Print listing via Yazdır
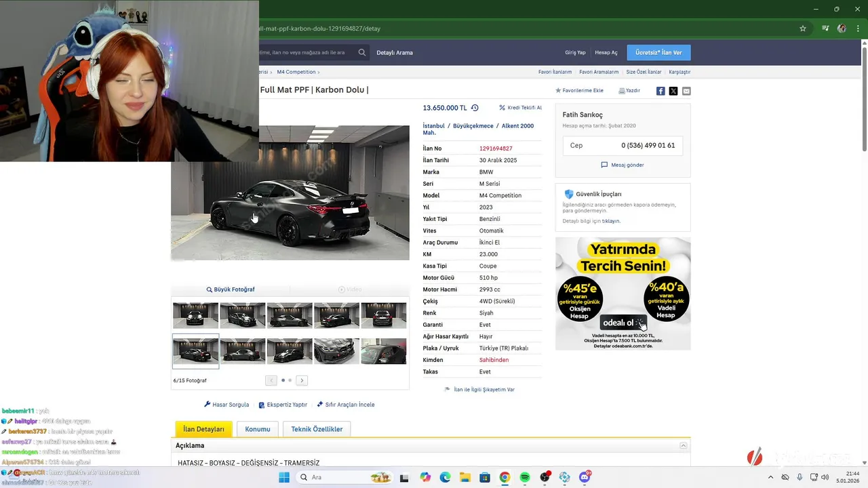The width and height of the screenshot is (868, 488). (629, 90)
